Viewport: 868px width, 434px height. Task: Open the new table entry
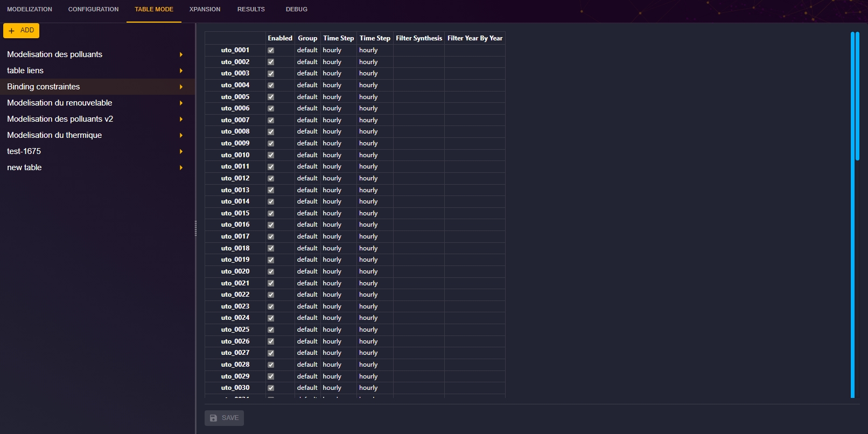pos(97,167)
